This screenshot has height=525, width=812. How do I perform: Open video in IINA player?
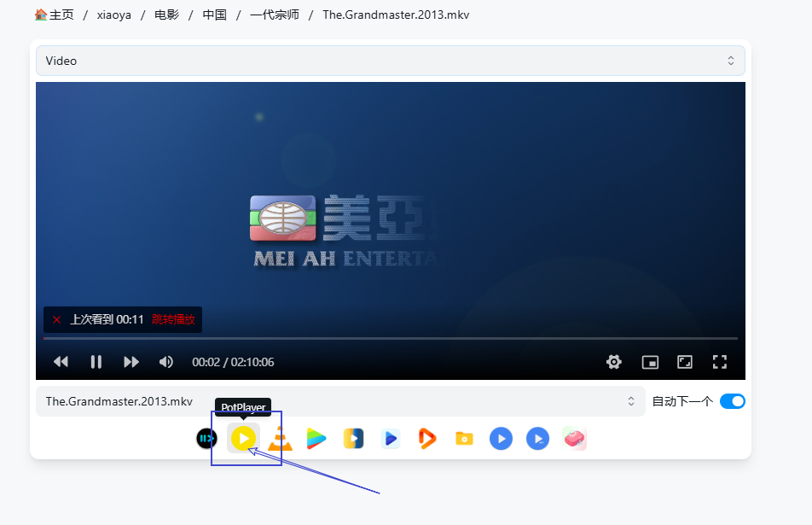click(206, 439)
